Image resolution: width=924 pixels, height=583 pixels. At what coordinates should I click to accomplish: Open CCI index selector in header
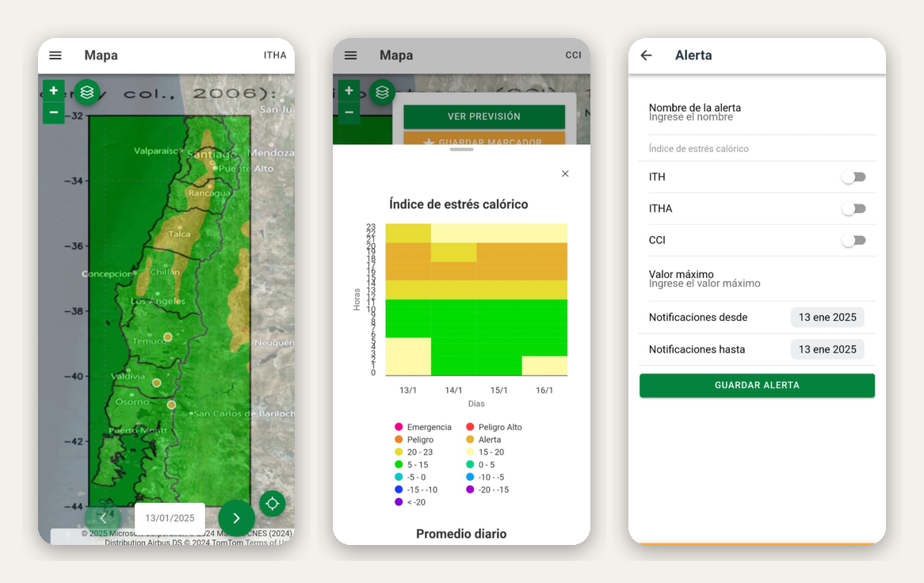pos(574,55)
